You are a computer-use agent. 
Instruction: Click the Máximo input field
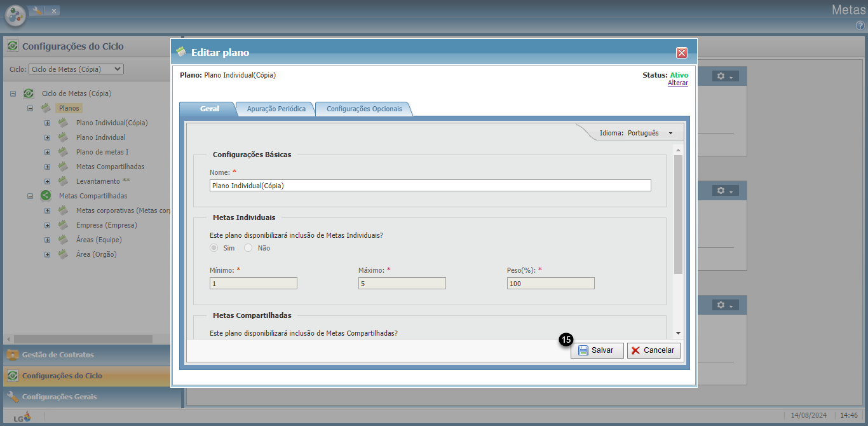click(x=402, y=284)
